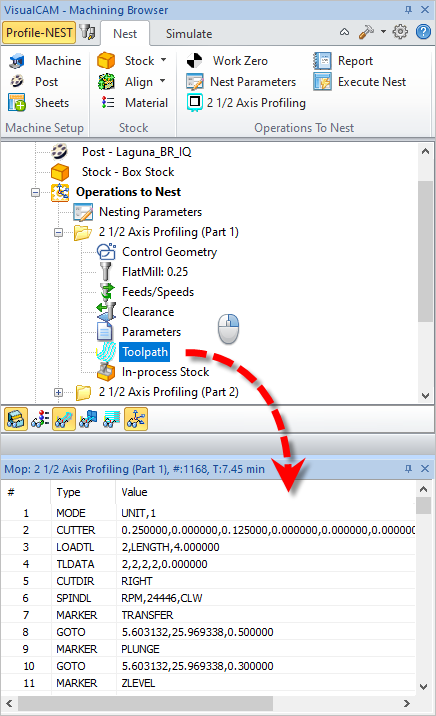Select SPINDL RPM,24446,CLW row
The width and height of the screenshot is (436, 716).
click(208, 598)
